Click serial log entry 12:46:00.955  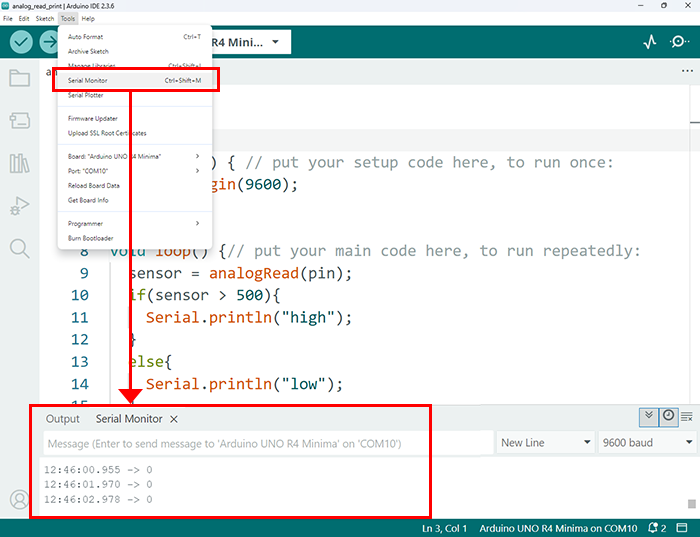(x=98, y=470)
